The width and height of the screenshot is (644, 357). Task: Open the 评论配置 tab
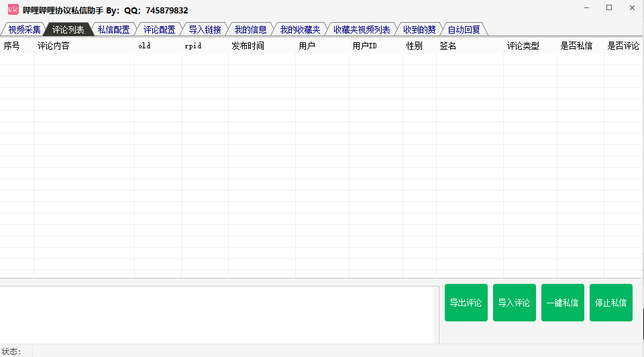[x=159, y=30]
